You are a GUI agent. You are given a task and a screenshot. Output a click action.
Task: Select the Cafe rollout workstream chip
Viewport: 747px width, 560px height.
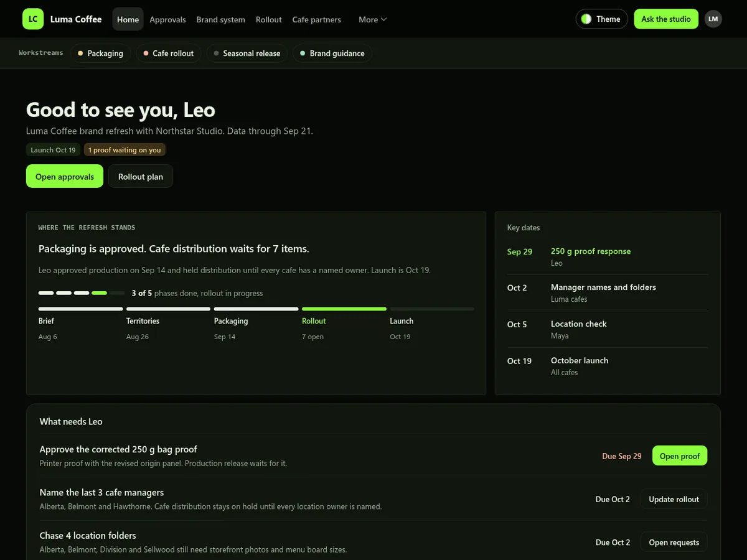click(x=169, y=54)
